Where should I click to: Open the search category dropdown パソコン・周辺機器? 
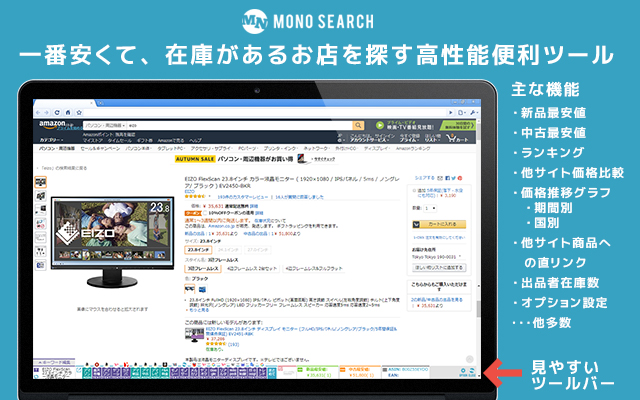click(x=104, y=125)
